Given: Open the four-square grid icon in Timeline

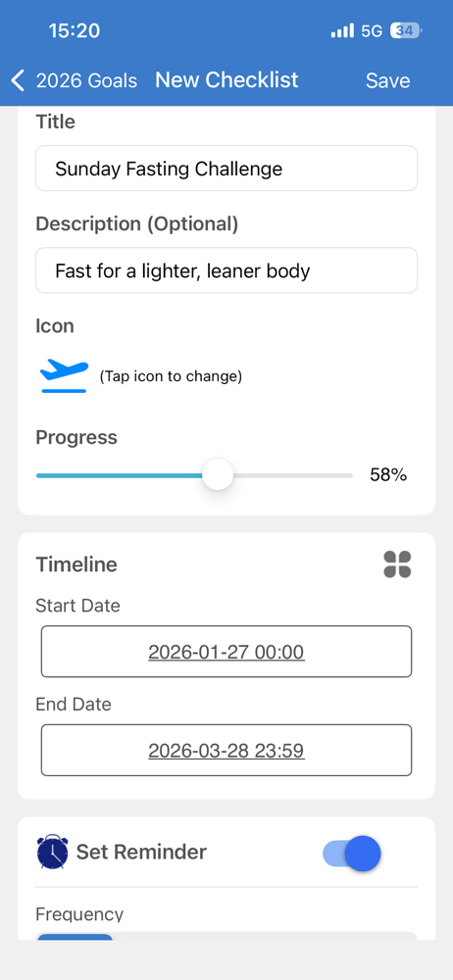Looking at the screenshot, I should (397, 564).
